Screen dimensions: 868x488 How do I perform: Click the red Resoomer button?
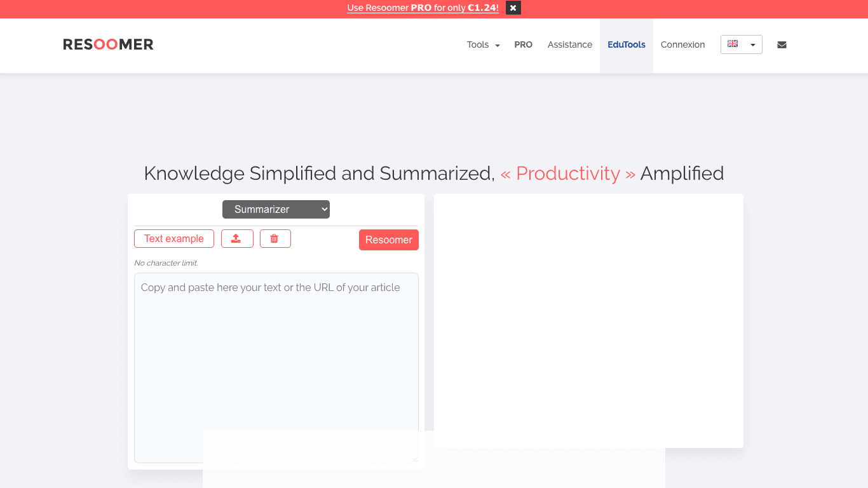(389, 240)
